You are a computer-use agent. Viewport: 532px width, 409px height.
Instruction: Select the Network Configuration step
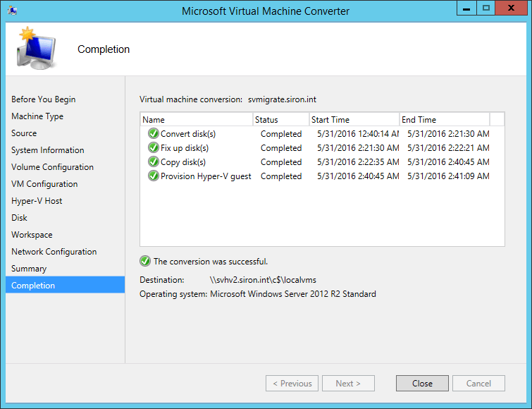[x=54, y=252]
